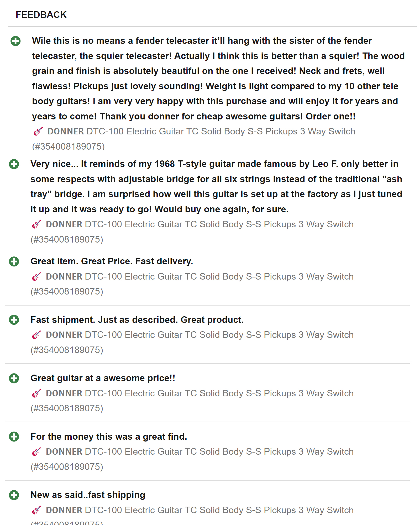Click green plus icon beside 'Very nice...' review

[14, 164]
